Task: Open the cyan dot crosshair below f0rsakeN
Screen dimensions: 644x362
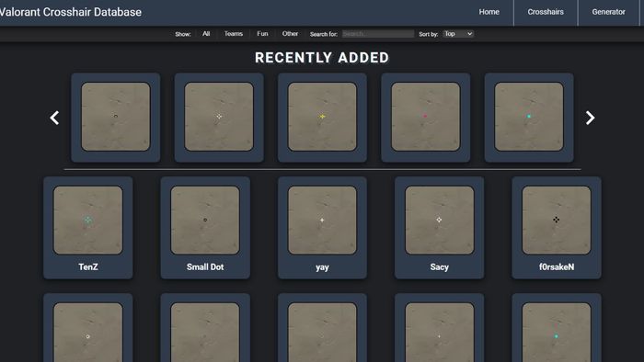Action: click(557, 328)
